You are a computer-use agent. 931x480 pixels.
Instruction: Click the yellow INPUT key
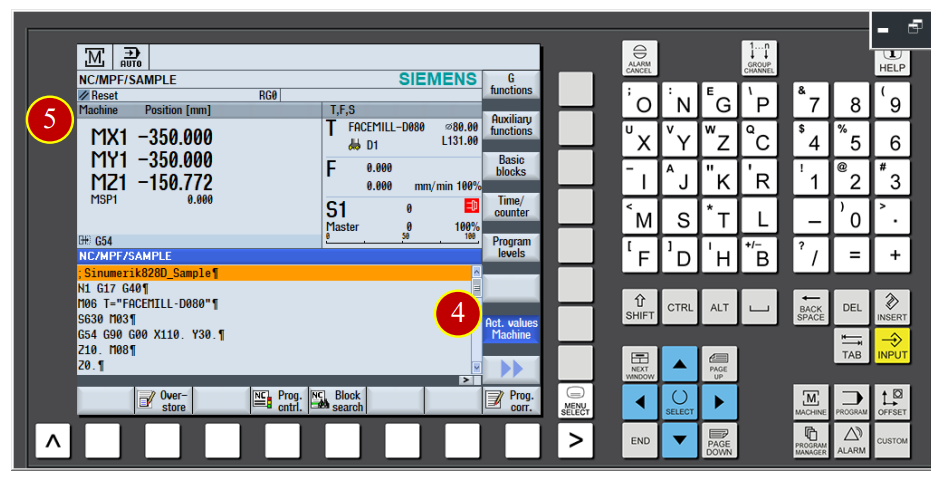[x=892, y=346]
